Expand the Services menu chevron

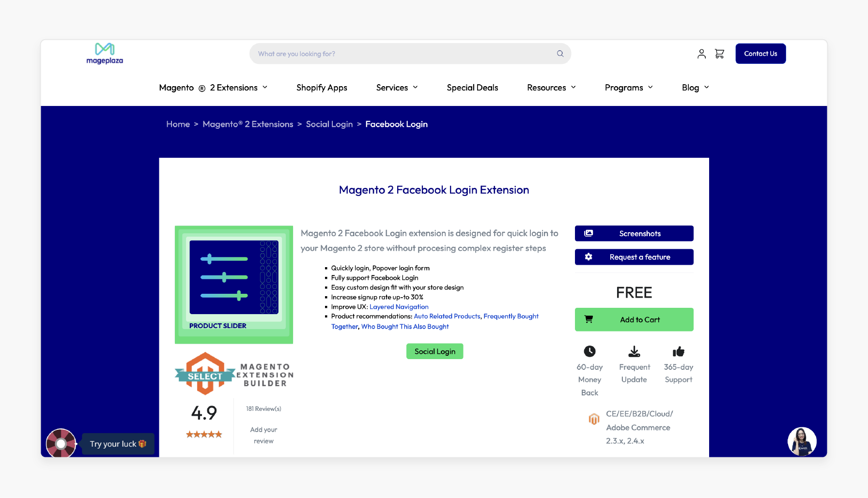point(415,87)
